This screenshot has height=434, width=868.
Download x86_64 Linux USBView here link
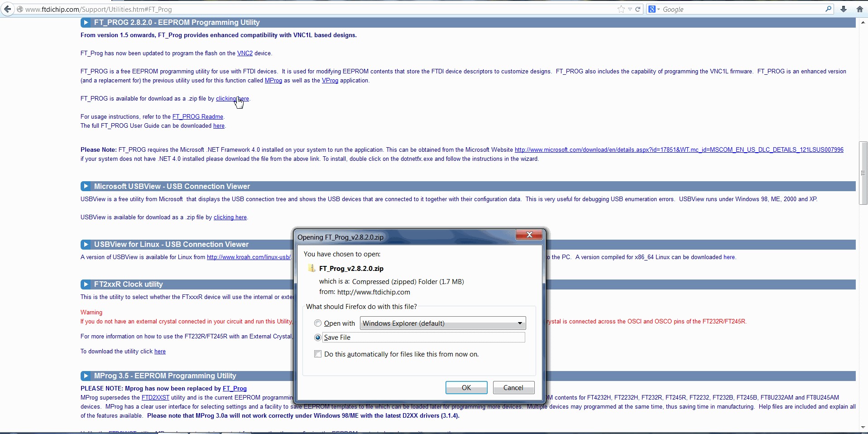(729, 257)
